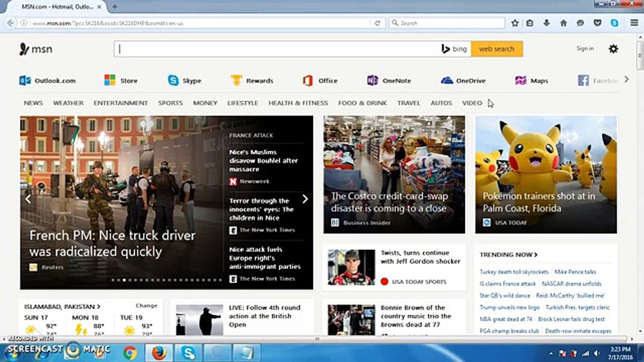
Task: Open the Weather section
Action: 68,103
